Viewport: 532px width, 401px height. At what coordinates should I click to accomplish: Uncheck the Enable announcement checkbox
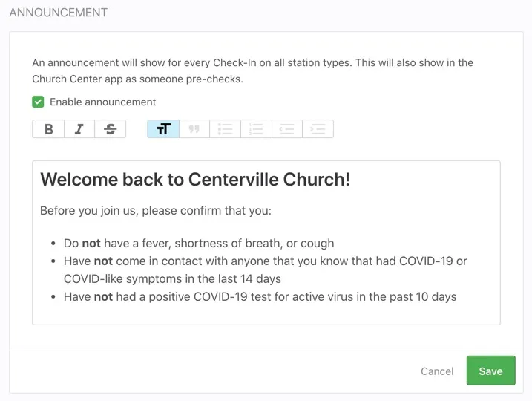click(x=38, y=102)
